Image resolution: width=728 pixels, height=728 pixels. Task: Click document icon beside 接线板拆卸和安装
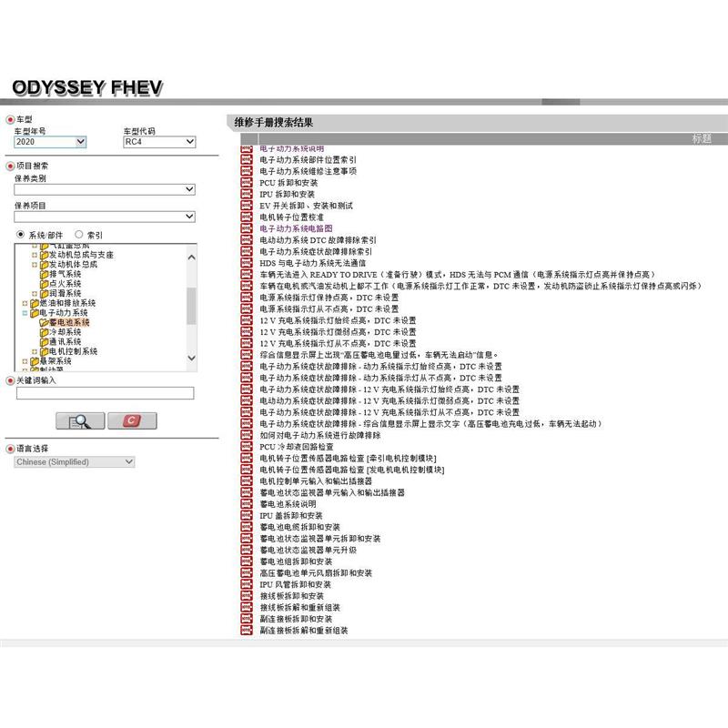click(x=247, y=596)
